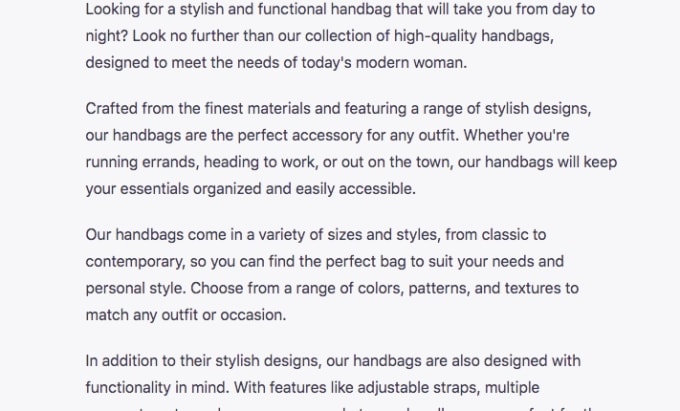Click the word "accessory"
680x411 pixels.
coord(327,136)
